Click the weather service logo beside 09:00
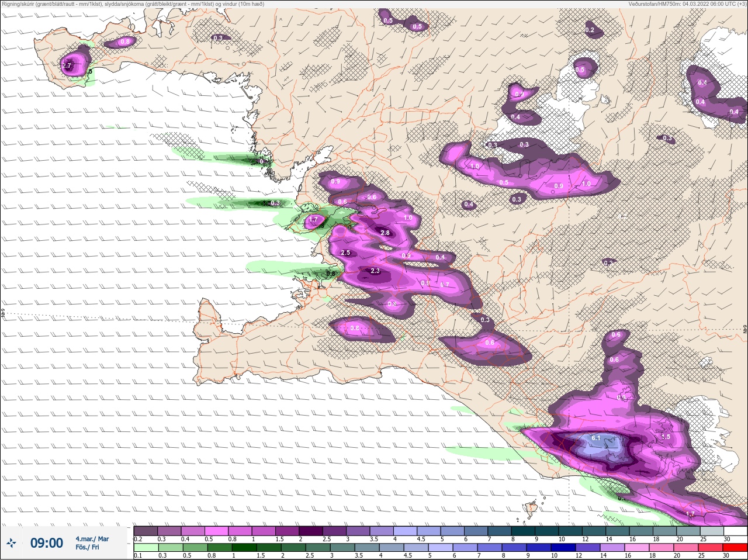The image size is (748, 560). point(11,543)
